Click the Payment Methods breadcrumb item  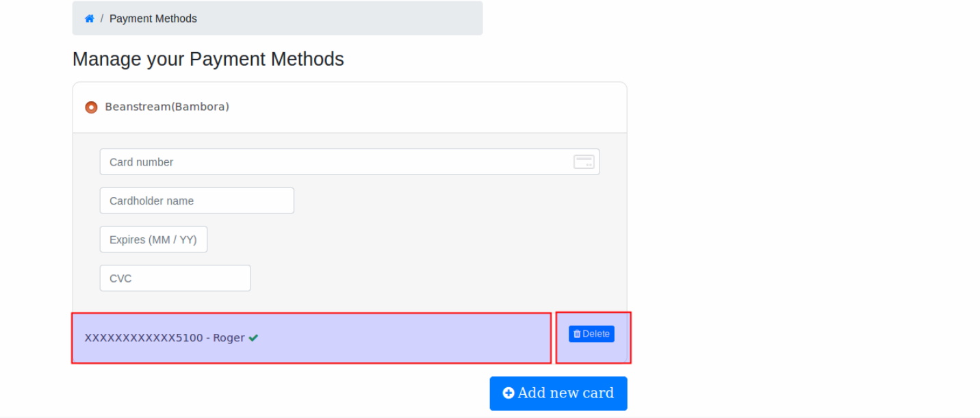point(153,18)
